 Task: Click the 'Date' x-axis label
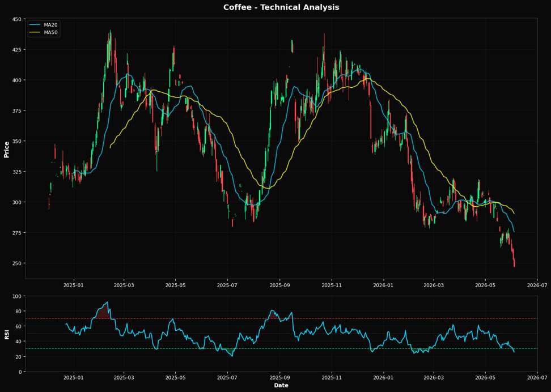(x=281, y=385)
